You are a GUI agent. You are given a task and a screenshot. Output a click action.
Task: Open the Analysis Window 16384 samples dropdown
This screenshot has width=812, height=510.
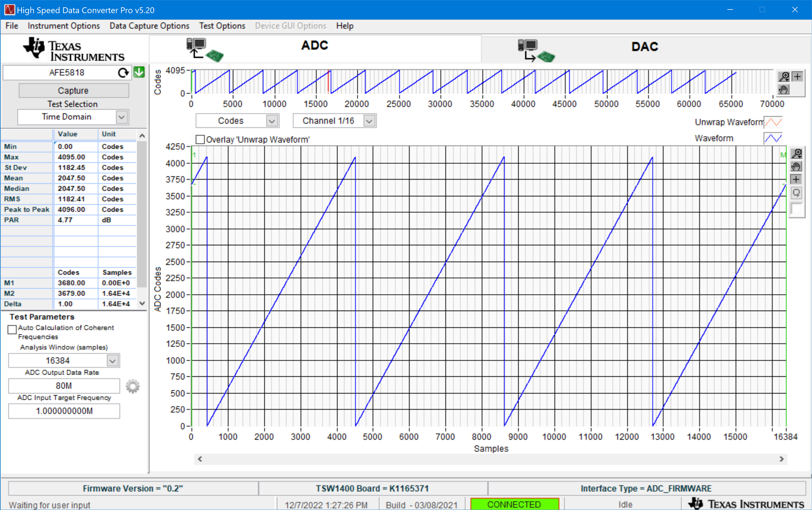(x=113, y=361)
